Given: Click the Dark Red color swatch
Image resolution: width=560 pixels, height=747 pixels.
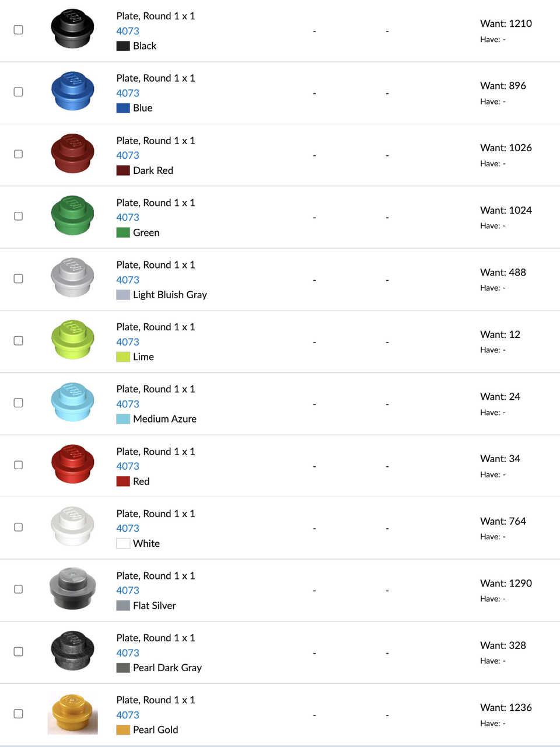Looking at the screenshot, I should click(123, 170).
